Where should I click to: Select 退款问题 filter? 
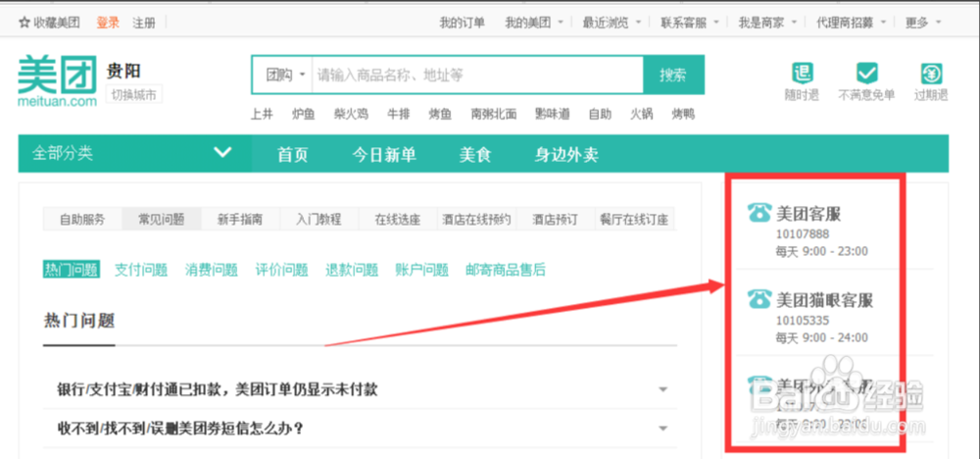coord(352,270)
